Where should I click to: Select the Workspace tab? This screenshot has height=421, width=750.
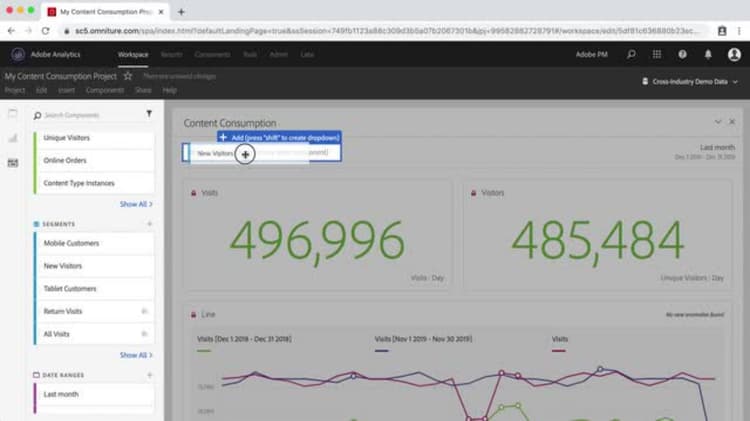tap(133, 55)
